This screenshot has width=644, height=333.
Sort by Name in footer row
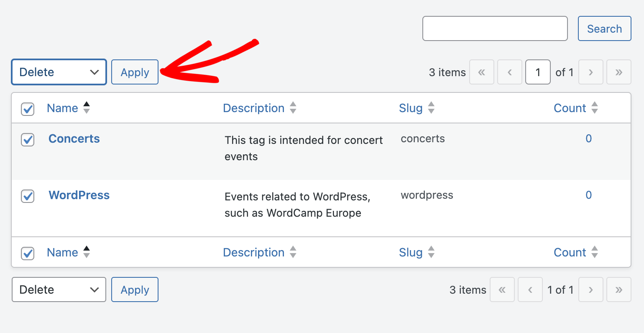pyautogui.click(x=62, y=252)
